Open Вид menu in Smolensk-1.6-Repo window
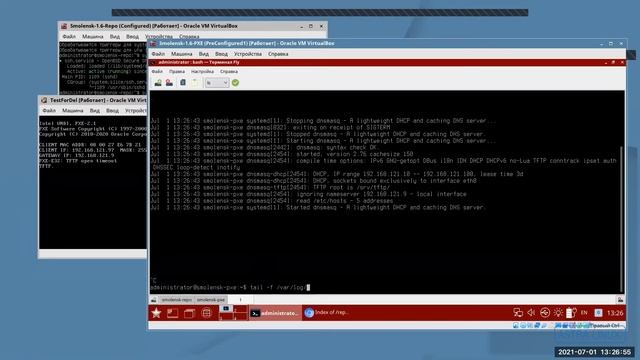The width and height of the screenshot is (640, 360). pyautogui.click(x=115, y=36)
